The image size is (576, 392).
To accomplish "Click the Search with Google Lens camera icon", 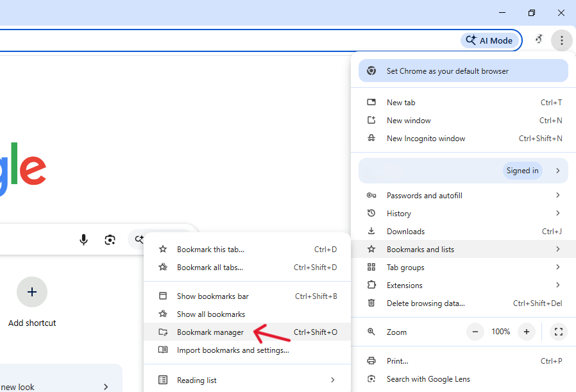I will click(371, 379).
